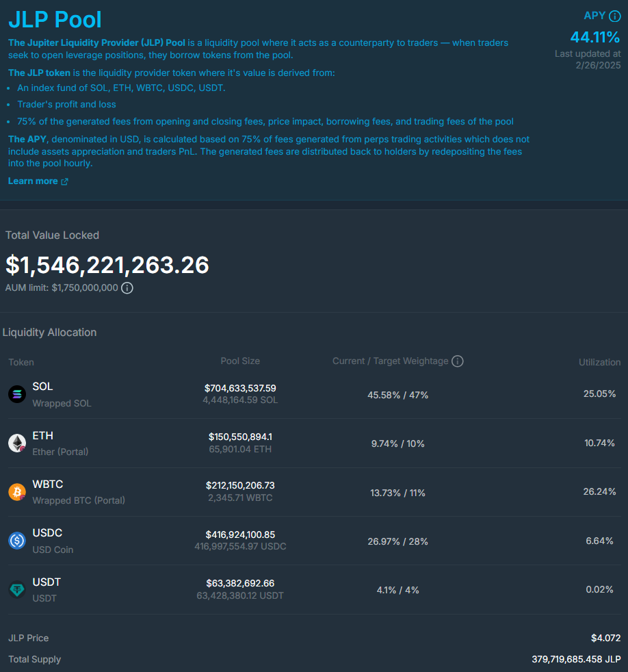Click the Wrapped SOL subtitle
This screenshot has width=628, height=672.
pos(62,404)
